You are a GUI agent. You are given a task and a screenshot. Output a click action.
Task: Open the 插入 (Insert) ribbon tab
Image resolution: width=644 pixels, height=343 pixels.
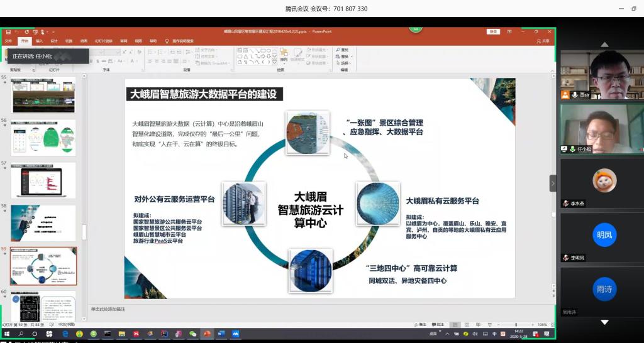pos(40,41)
